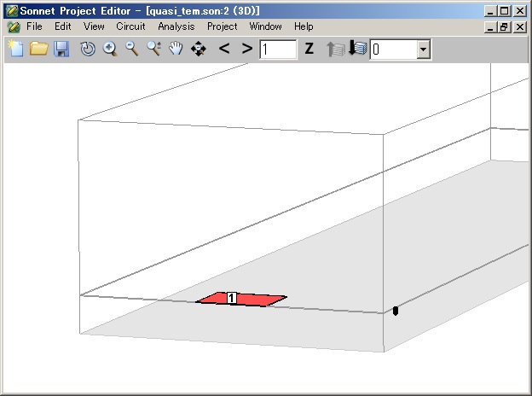Move down one level in layer stack
The height and width of the screenshot is (396, 532).
click(x=357, y=48)
